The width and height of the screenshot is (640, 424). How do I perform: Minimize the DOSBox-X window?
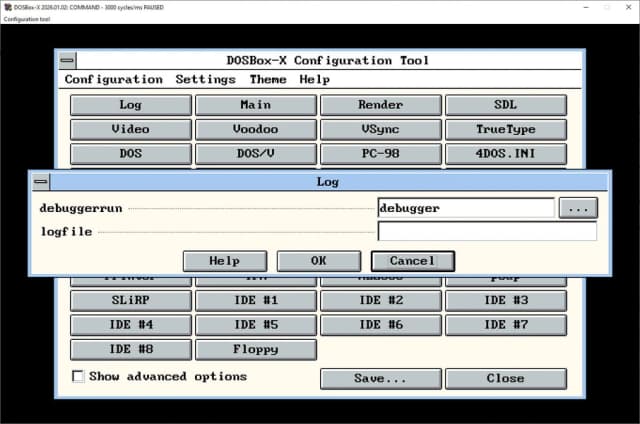pyautogui.click(x=586, y=7)
